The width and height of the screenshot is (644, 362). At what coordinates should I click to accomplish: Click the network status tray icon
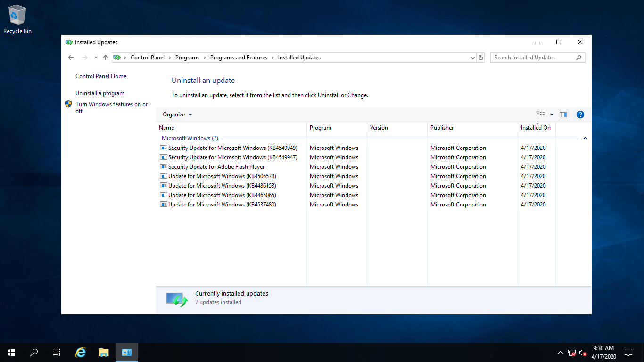572,353
